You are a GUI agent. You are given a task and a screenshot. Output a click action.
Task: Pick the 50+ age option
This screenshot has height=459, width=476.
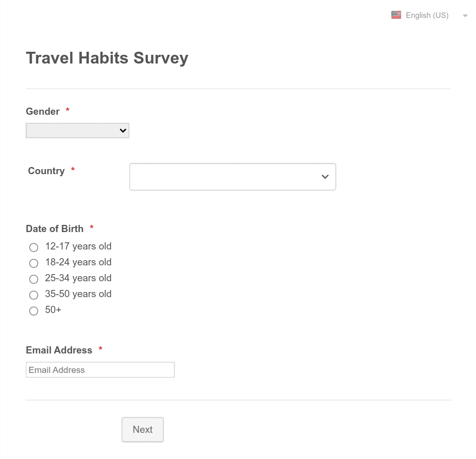click(34, 311)
